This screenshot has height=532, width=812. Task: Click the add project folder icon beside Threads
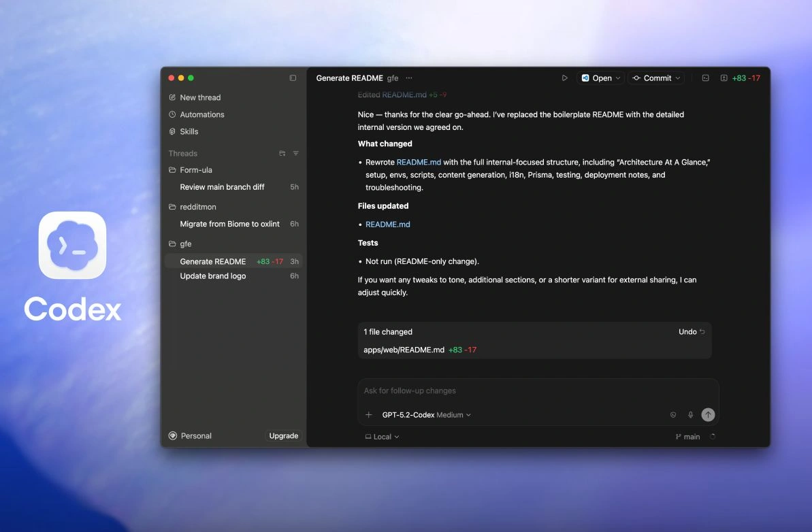coord(282,153)
